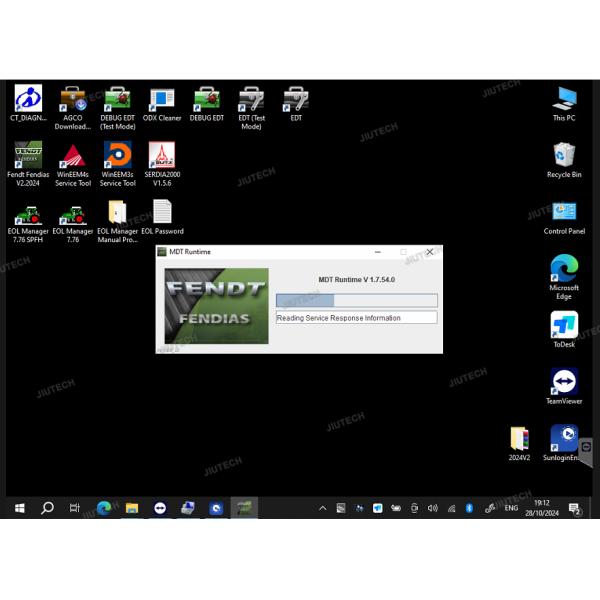Open the ENG language input selector

pos(511,509)
